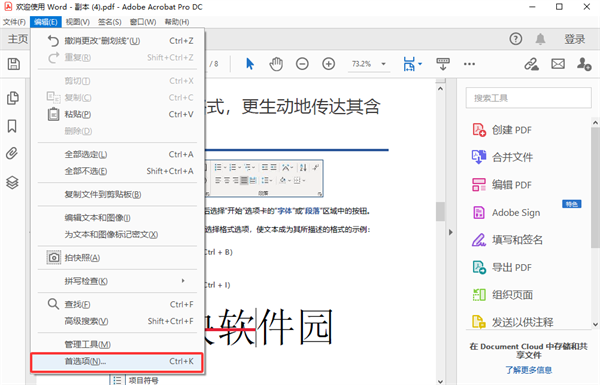Viewport: 600px width, 385px height.
Task: Open the layers panel icon
Action: tap(12, 183)
